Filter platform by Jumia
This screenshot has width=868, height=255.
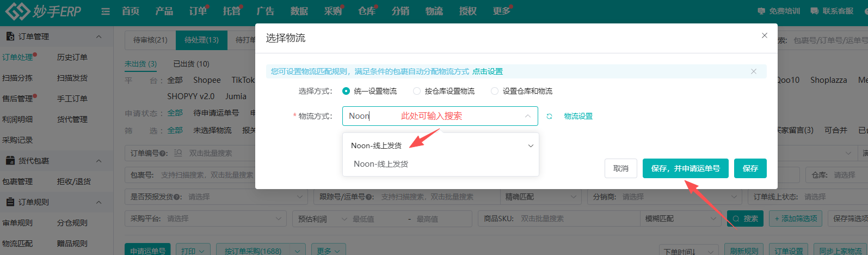[236, 96]
